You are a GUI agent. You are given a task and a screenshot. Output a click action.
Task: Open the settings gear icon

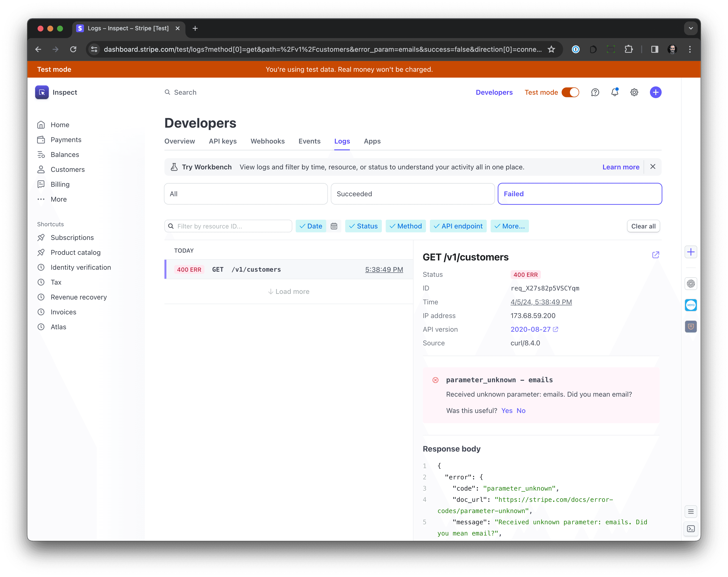click(634, 92)
